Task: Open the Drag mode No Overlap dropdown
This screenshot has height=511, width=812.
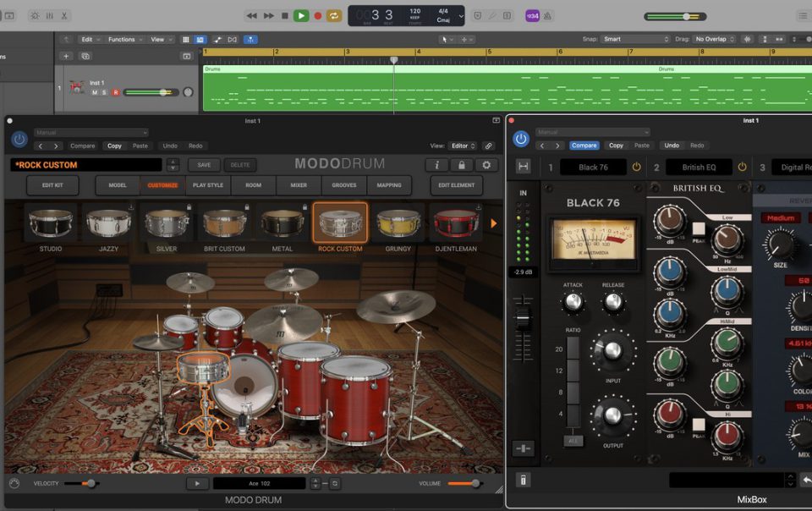Action: 713,39
